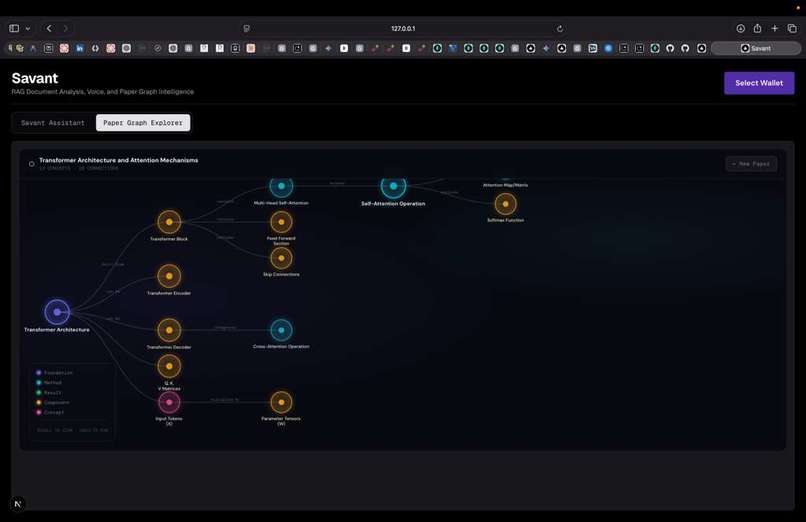This screenshot has height=522, width=806.
Task: Open a new browser tab
Action: (x=775, y=28)
